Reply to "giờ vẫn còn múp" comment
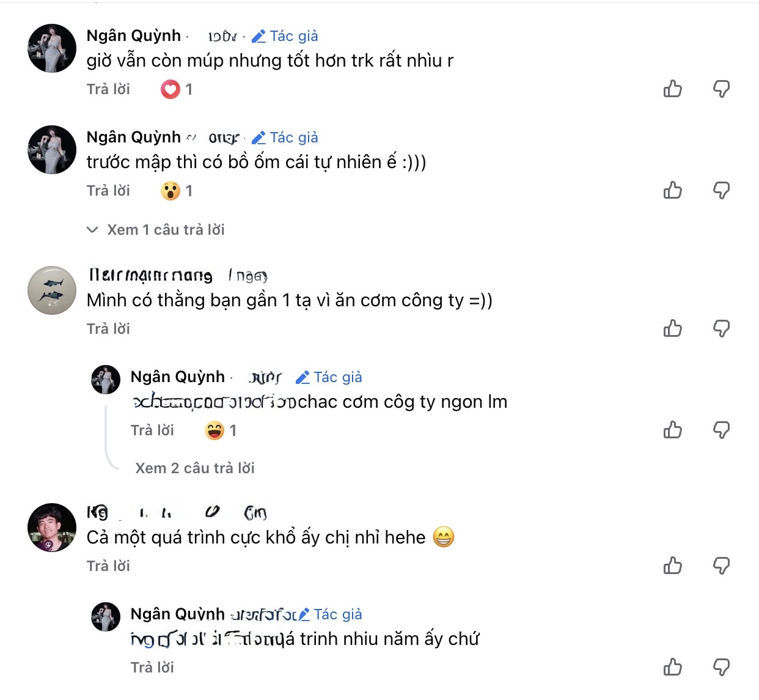This screenshot has width=759, height=700. click(x=108, y=89)
